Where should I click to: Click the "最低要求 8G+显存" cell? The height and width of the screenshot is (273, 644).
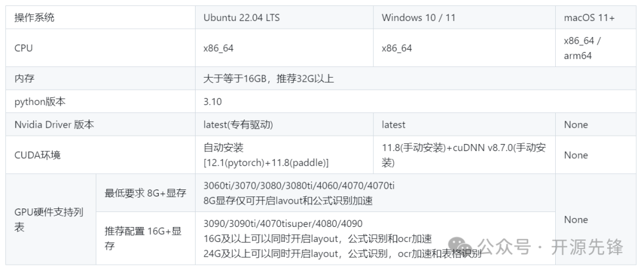pos(145,193)
